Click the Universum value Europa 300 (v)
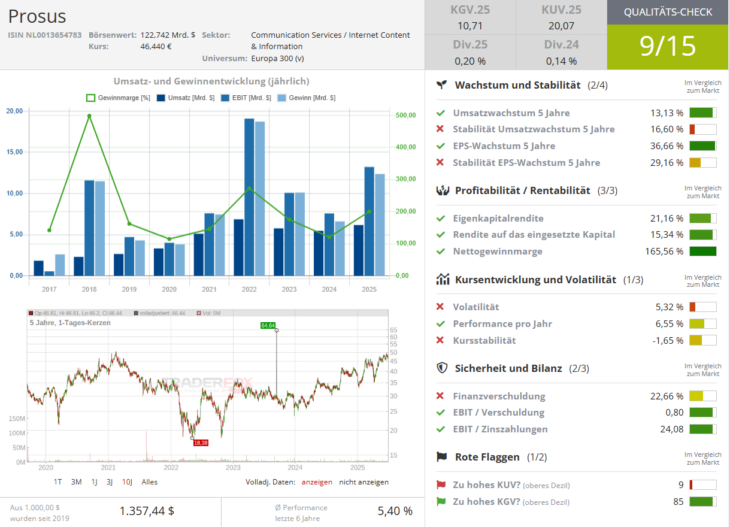The height and width of the screenshot is (527, 730). click(277, 58)
